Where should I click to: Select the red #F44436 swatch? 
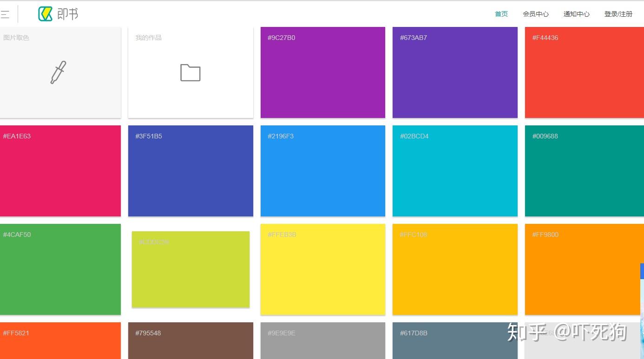point(585,72)
